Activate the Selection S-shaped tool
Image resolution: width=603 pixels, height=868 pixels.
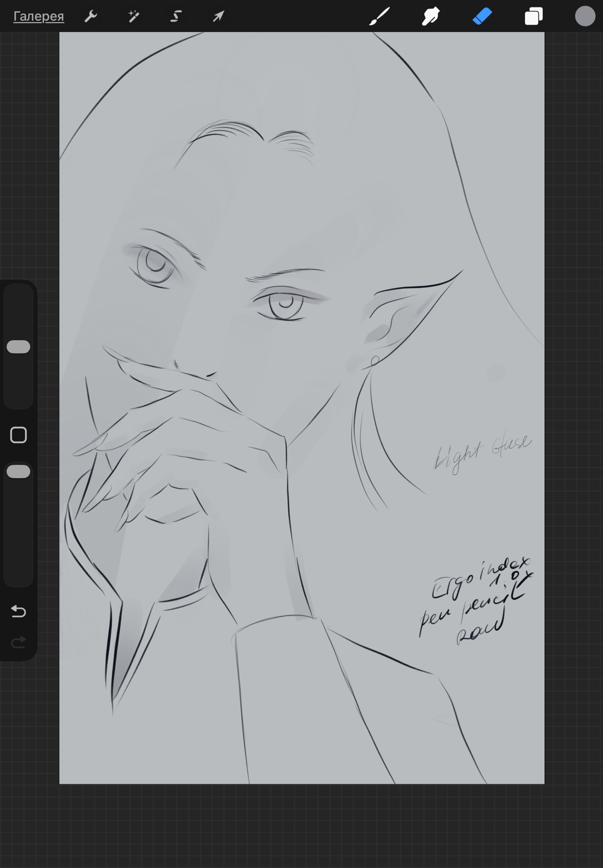coord(176,16)
